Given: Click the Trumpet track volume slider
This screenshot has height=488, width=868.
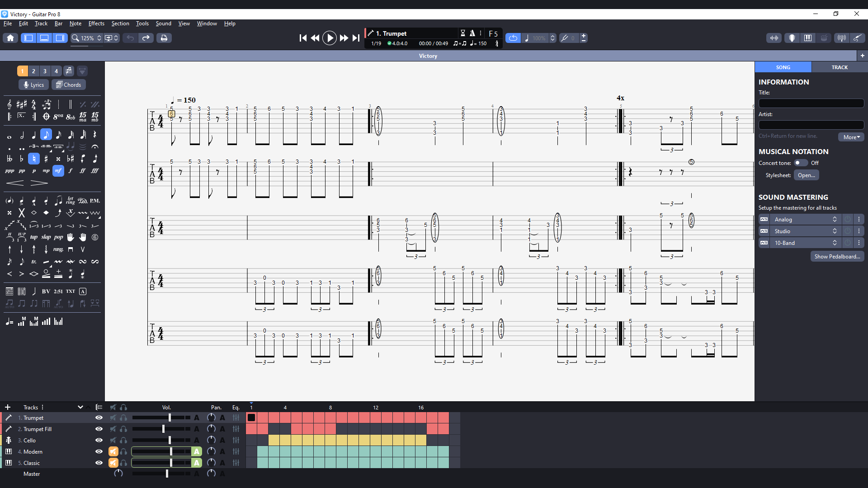Looking at the screenshot, I should (170, 418).
